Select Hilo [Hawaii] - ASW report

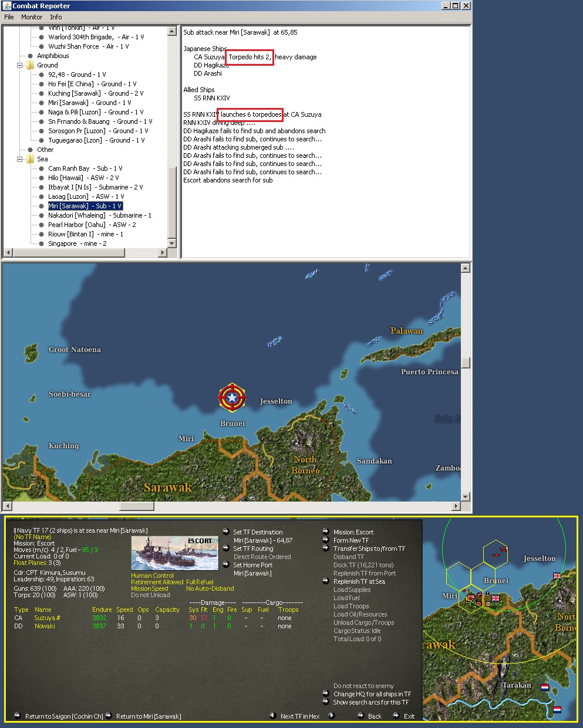pyautogui.click(x=83, y=178)
